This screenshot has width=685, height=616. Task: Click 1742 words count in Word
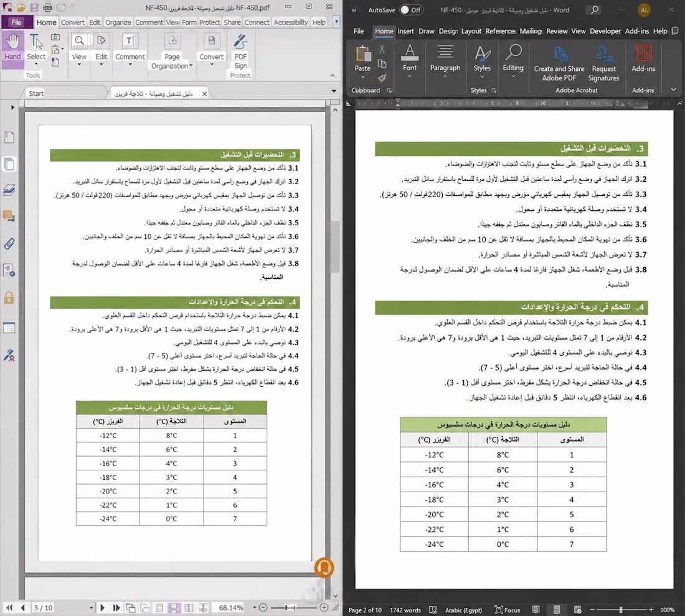tap(405, 610)
